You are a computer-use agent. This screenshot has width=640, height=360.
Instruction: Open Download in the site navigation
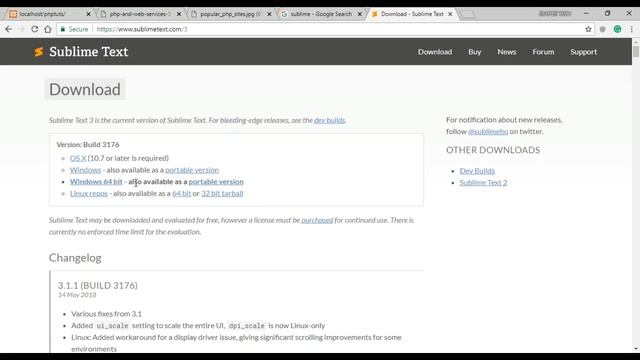pyautogui.click(x=435, y=52)
